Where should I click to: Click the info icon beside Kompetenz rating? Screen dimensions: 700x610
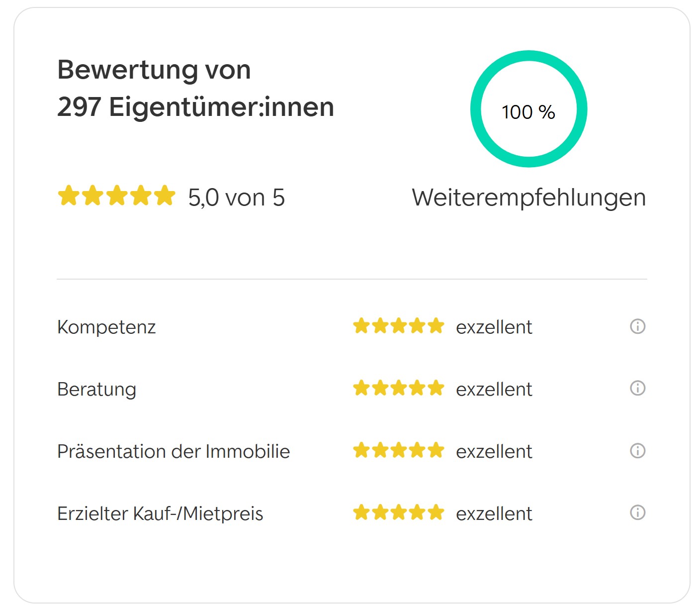coord(637,326)
